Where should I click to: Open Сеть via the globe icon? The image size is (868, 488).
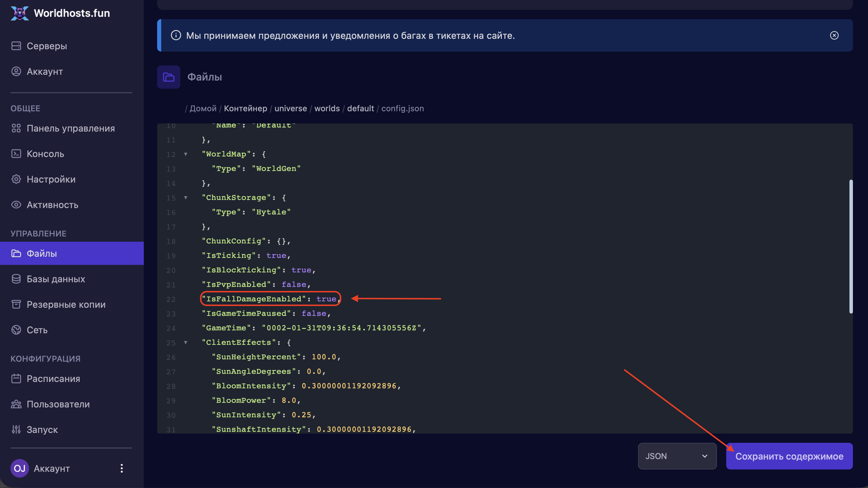16,330
